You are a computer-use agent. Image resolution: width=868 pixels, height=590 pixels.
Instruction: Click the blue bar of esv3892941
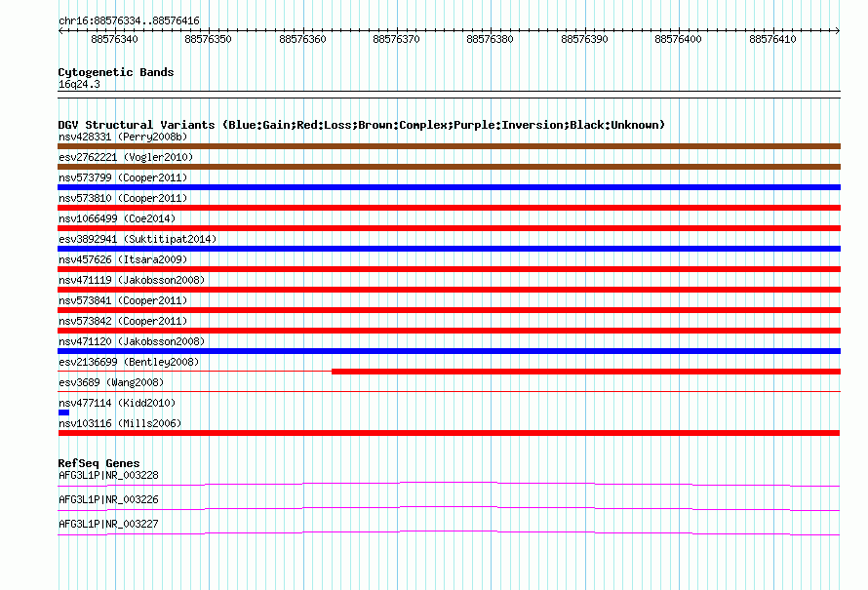pos(449,249)
